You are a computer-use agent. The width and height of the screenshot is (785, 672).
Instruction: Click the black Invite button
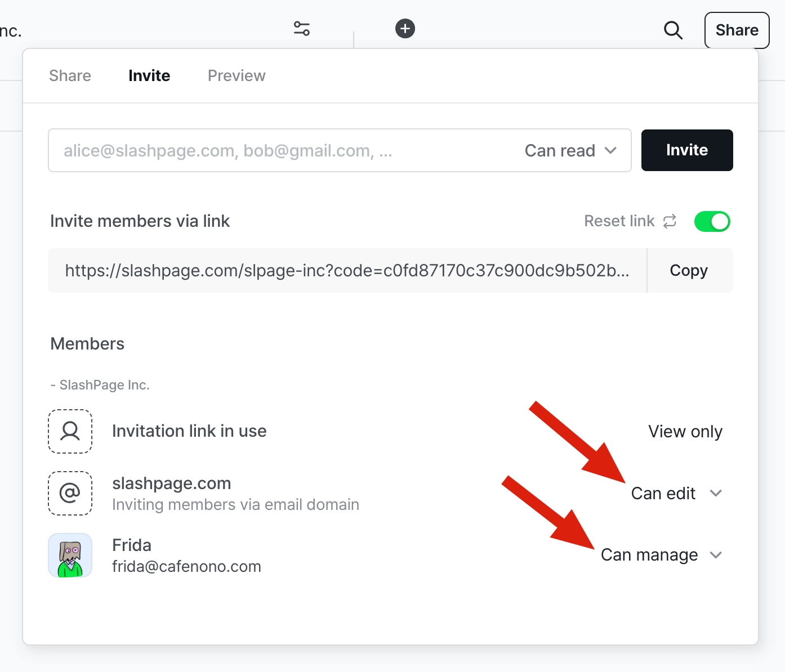[687, 150]
